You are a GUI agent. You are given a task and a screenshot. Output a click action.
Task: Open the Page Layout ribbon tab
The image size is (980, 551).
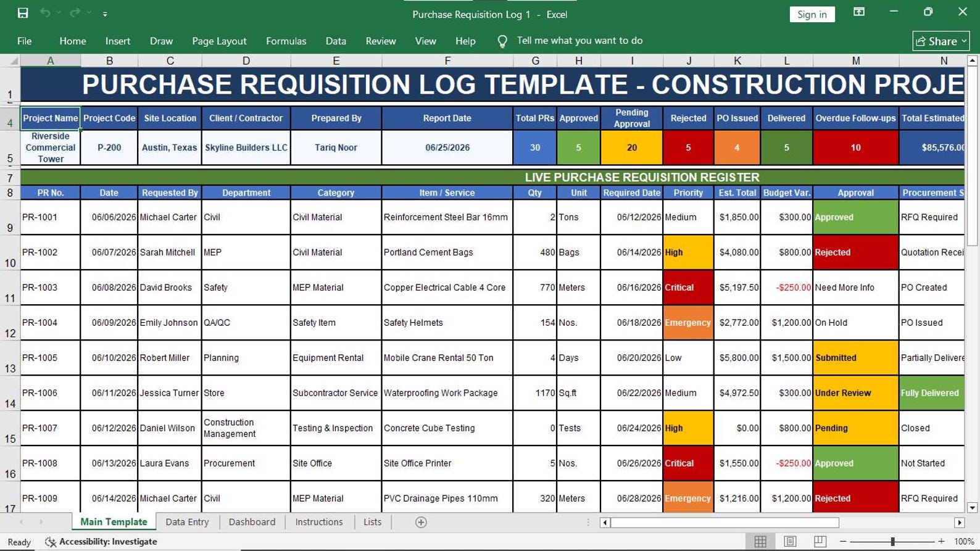pyautogui.click(x=219, y=41)
